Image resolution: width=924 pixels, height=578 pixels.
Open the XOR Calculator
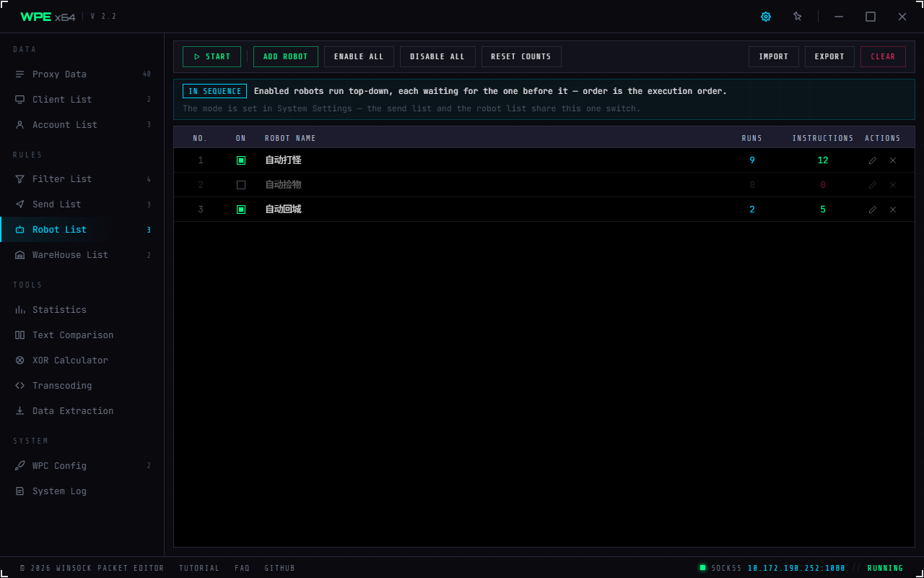point(82,361)
